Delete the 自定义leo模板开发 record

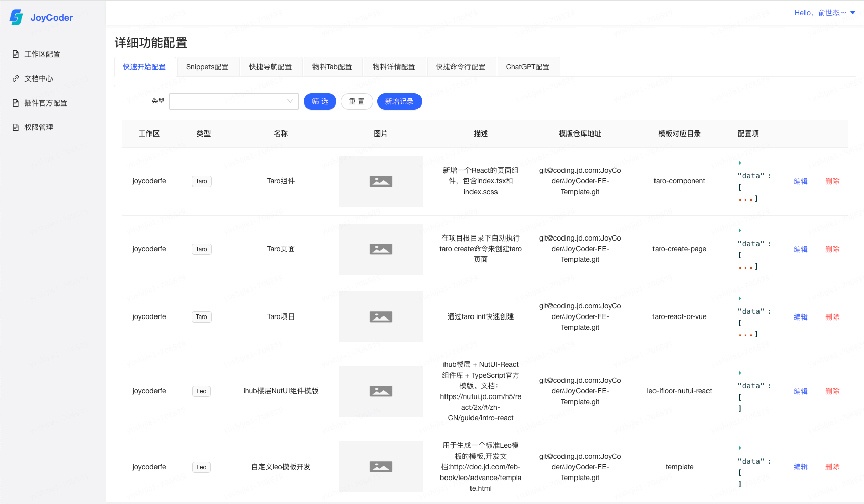click(832, 467)
